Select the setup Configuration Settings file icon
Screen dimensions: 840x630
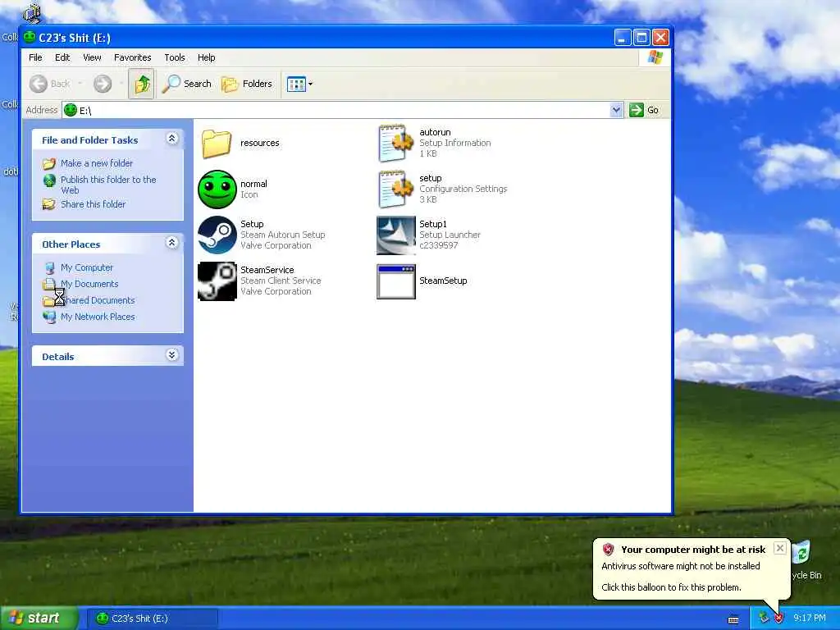tap(396, 189)
